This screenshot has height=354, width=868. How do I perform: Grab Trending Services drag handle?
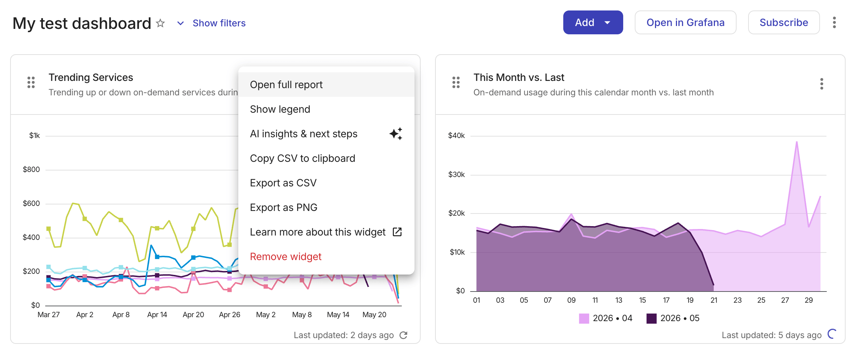[x=31, y=82]
